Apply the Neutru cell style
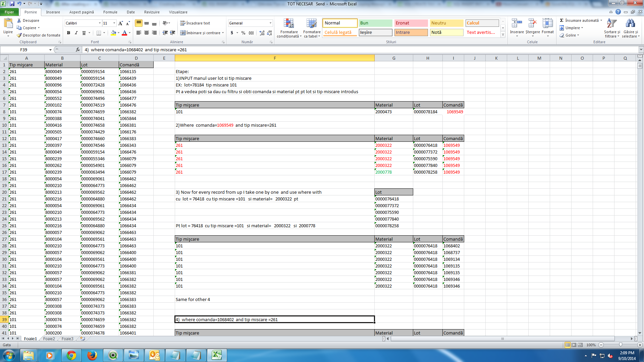This screenshot has width=644, height=362. point(446,23)
